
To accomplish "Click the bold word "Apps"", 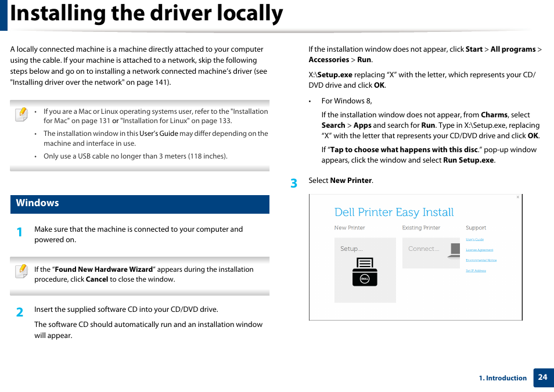I will click(362, 125).
